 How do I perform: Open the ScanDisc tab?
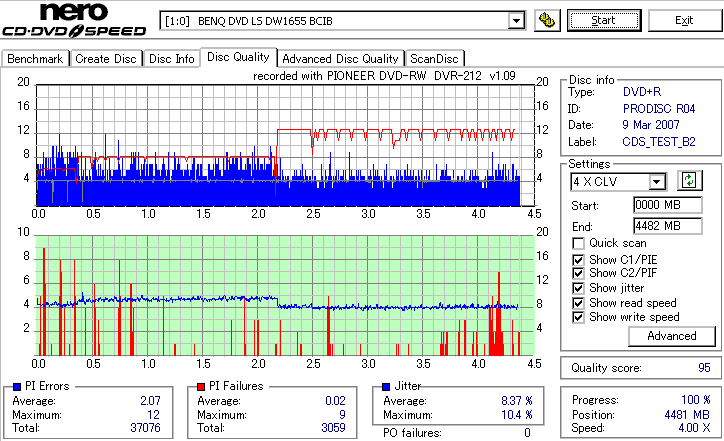click(x=434, y=59)
